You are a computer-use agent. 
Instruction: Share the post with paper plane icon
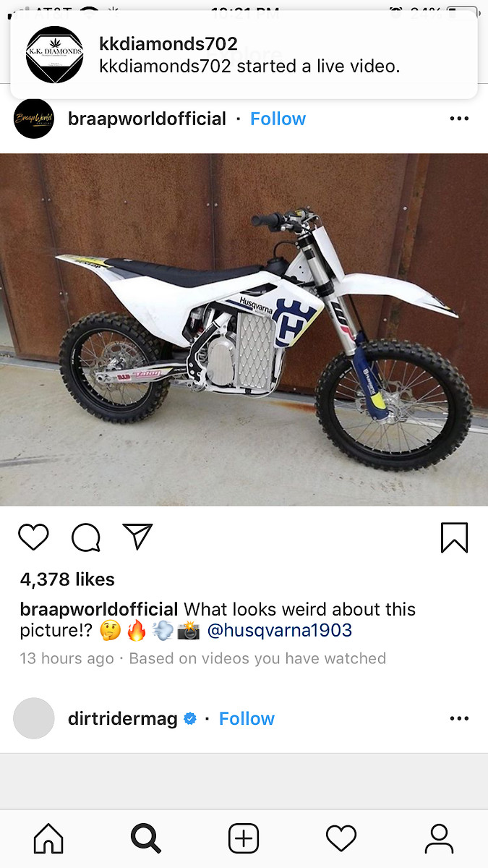click(x=137, y=537)
